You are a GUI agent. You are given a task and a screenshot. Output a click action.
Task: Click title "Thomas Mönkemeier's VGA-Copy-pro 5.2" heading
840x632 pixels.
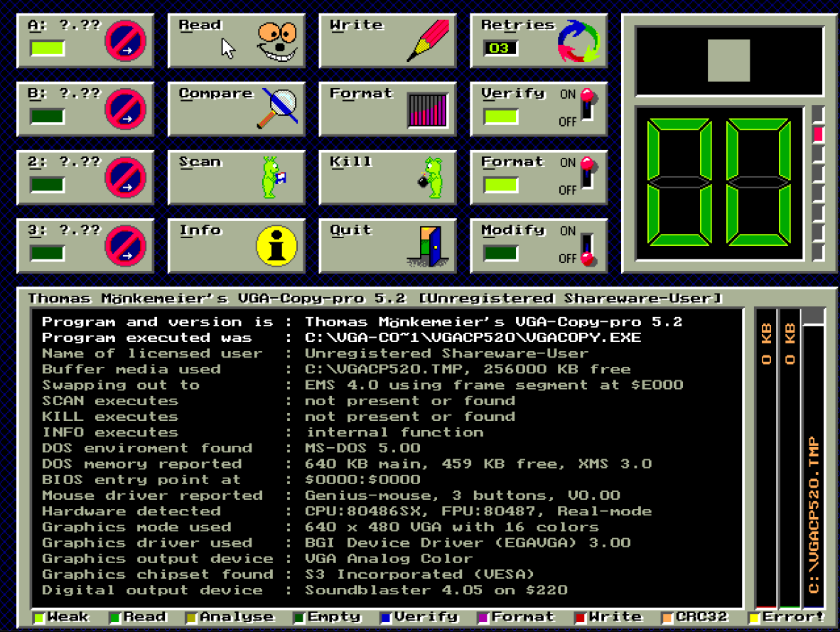click(x=217, y=299)
